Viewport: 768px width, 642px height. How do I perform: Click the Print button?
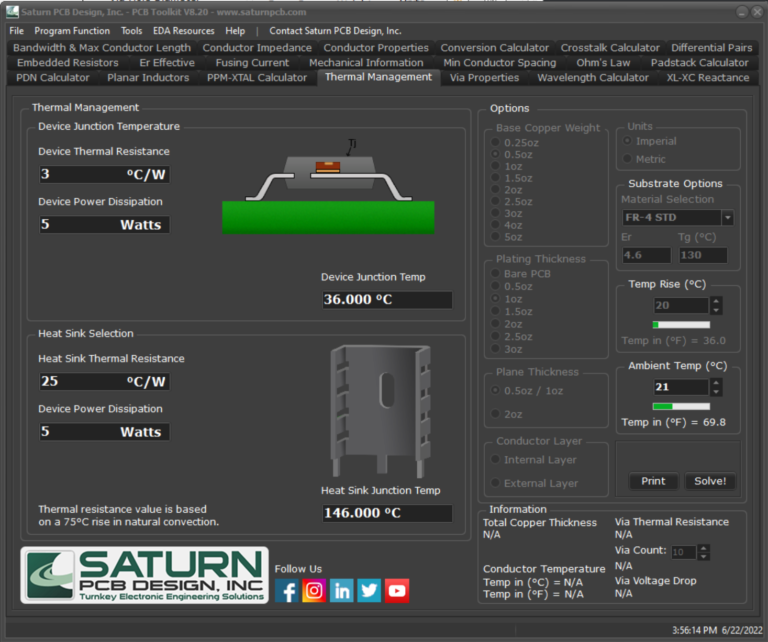pyautogui.click(x=653, y=481)
